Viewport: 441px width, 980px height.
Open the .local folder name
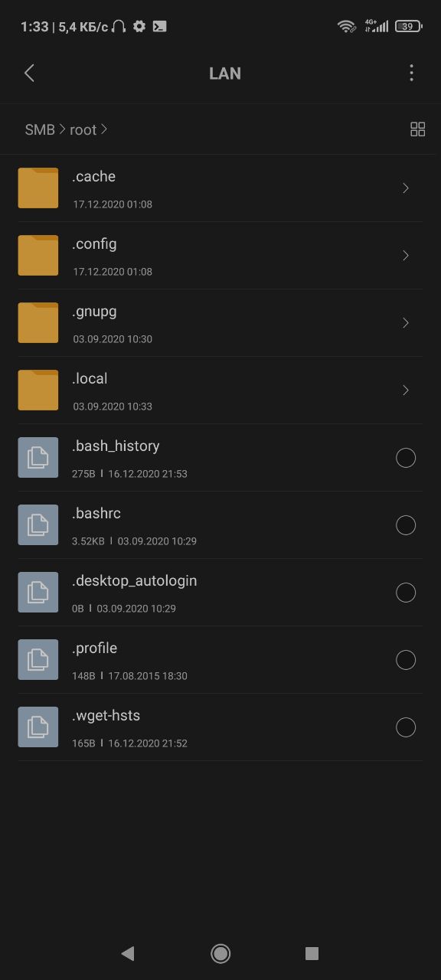90,379
